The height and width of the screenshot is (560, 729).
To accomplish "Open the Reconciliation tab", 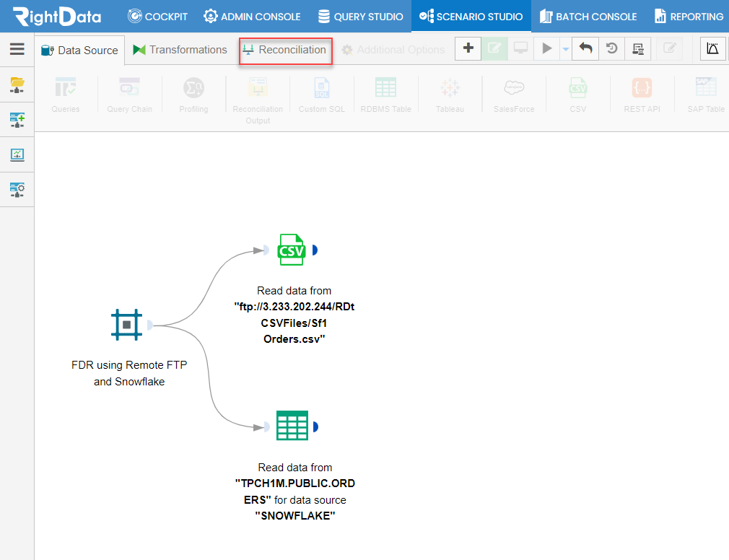I will click(285, 50).
